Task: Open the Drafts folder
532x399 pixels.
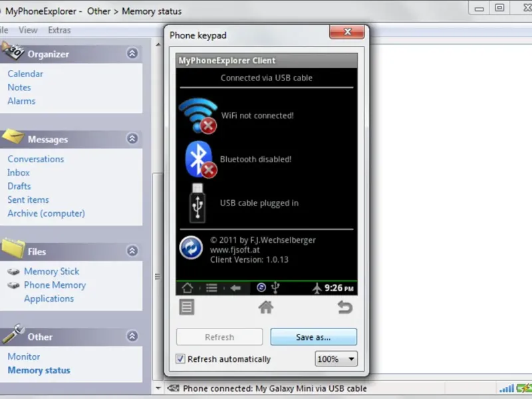Action: 19,186
